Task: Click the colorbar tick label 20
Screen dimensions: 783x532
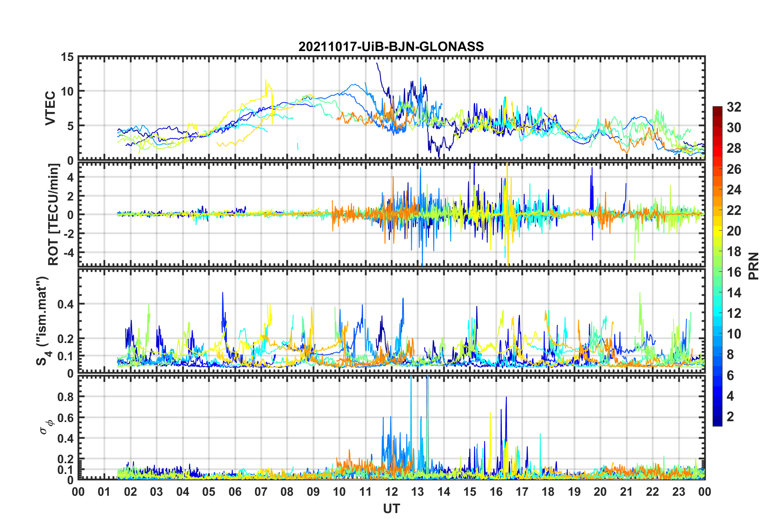Action: coord(734,231)
